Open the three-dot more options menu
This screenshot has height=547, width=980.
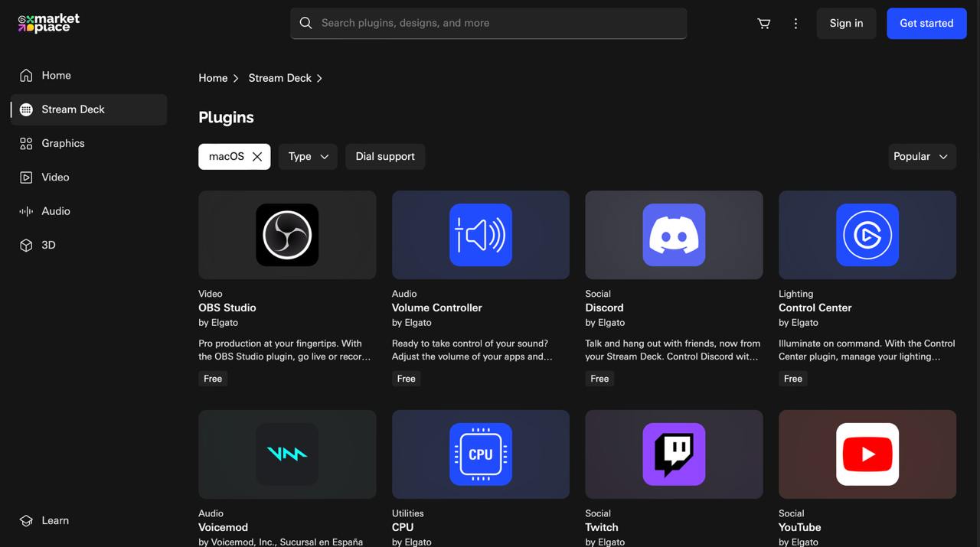(795, 23)
